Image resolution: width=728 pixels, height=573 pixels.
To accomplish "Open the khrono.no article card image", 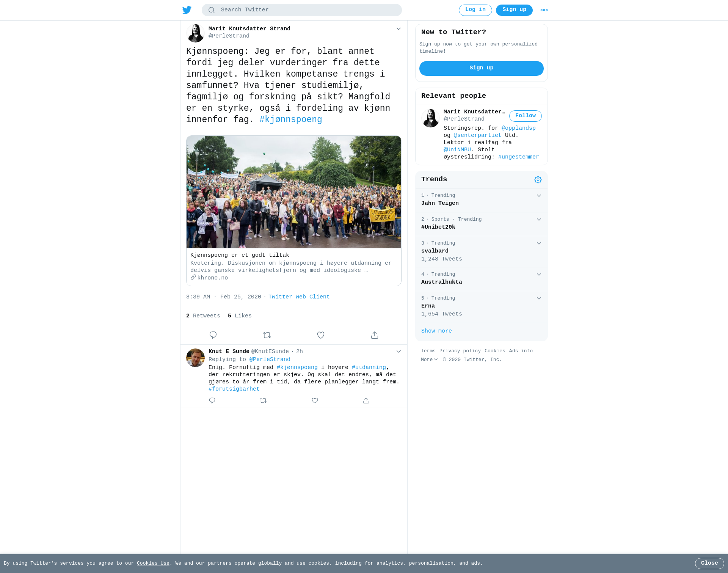I will point(294,192).
